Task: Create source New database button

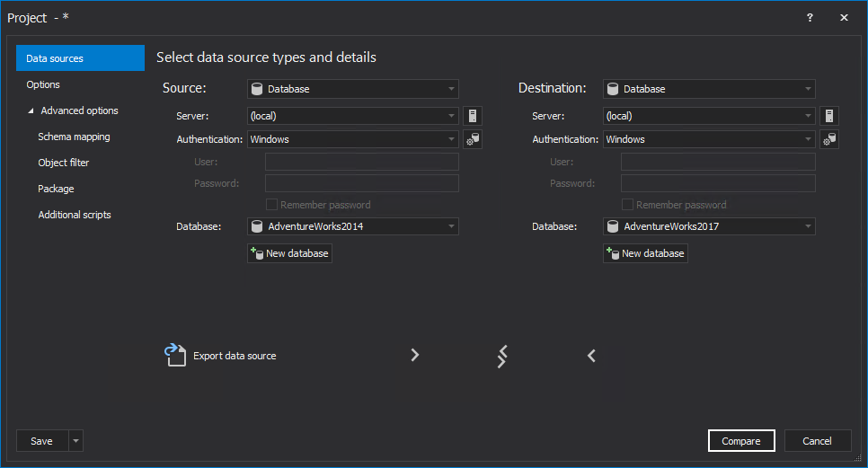Action: click(x=289, y=253)
